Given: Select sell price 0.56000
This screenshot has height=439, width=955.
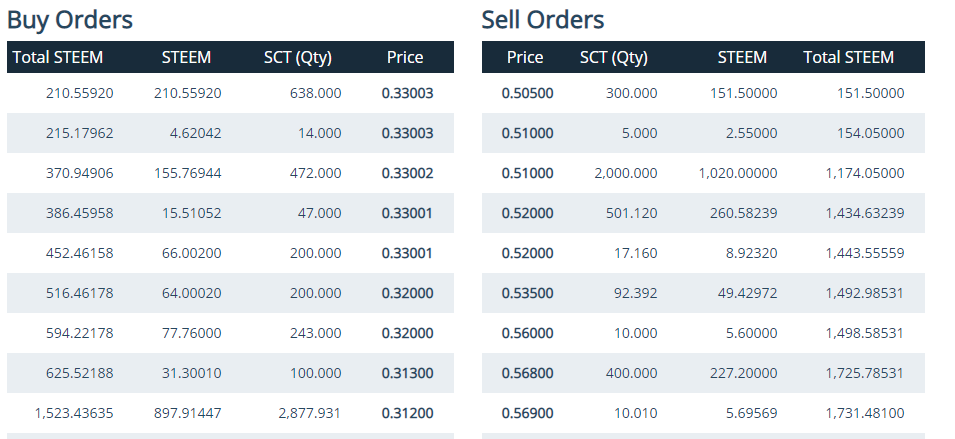Looking at the screenshot, I should (527, 334).
